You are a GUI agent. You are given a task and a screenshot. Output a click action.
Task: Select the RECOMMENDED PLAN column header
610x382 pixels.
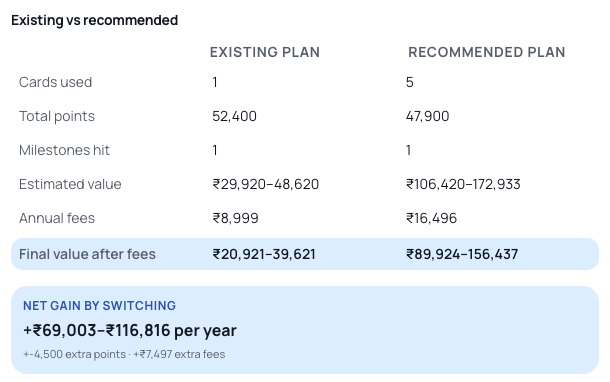(487, 52)
